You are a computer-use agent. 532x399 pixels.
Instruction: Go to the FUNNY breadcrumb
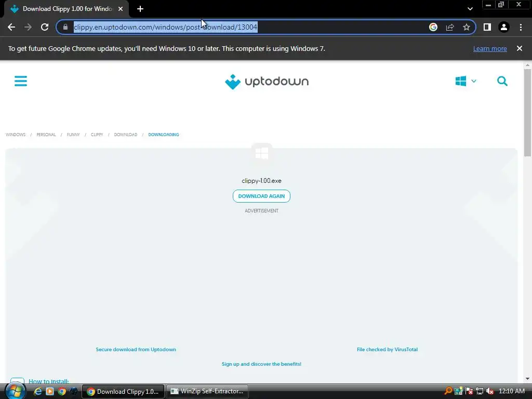(x=73, y=135)
